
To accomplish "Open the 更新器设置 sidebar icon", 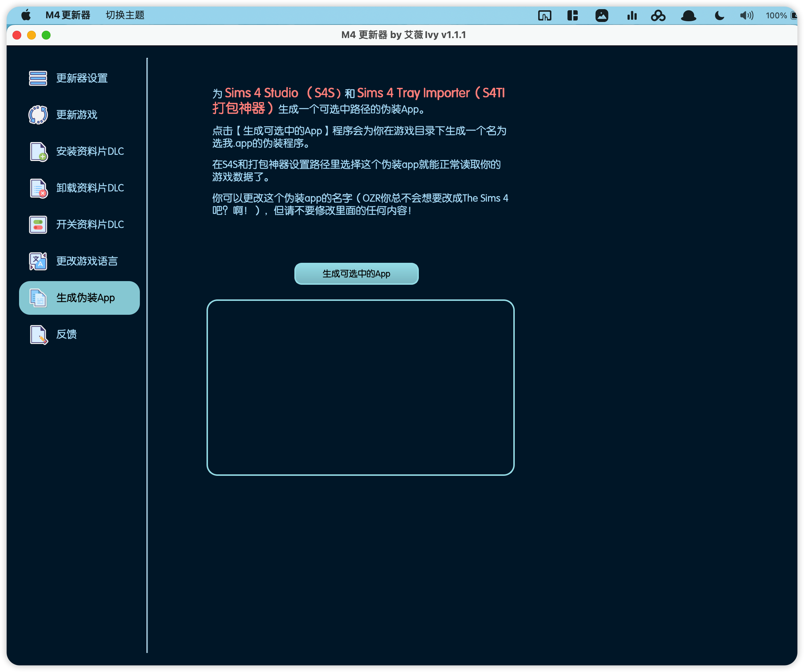I will [38, 78].
